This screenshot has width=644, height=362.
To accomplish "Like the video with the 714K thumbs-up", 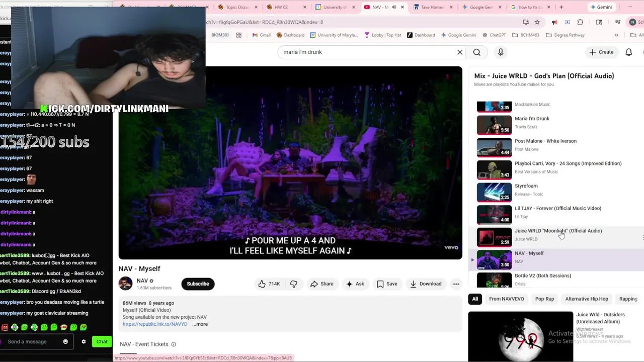I will [269, 284].
